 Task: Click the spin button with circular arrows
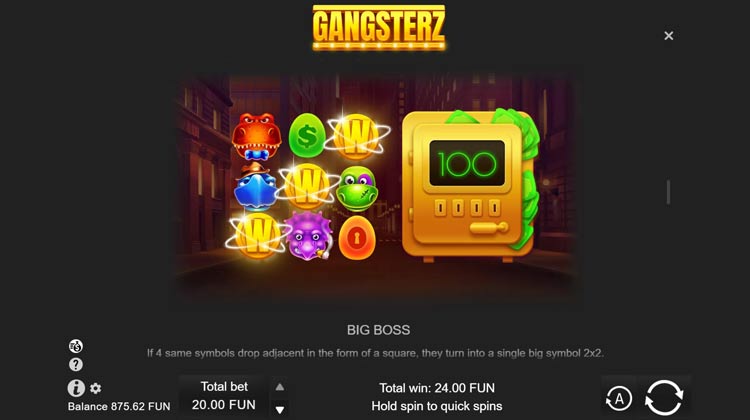(664, 398)
